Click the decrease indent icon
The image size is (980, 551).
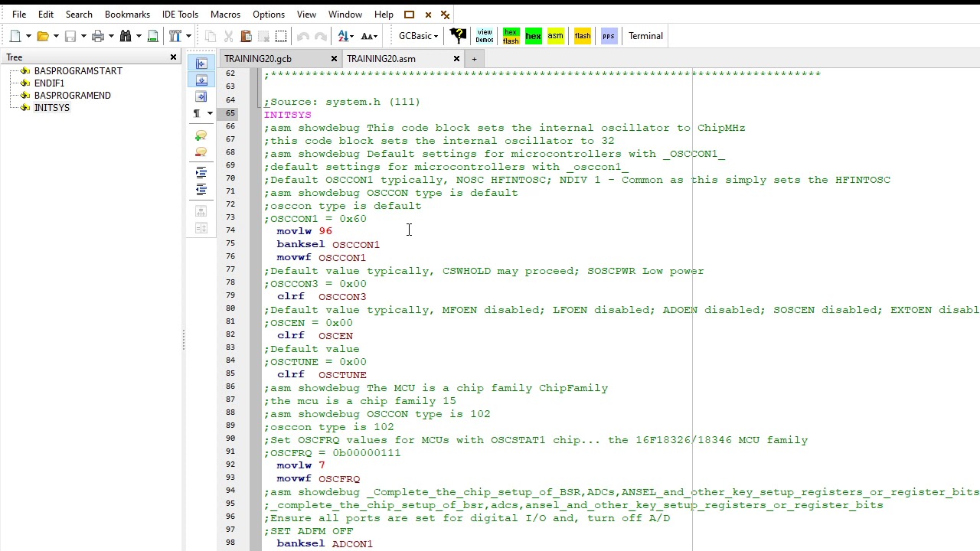pyautogui.click(x=201, y=190)
